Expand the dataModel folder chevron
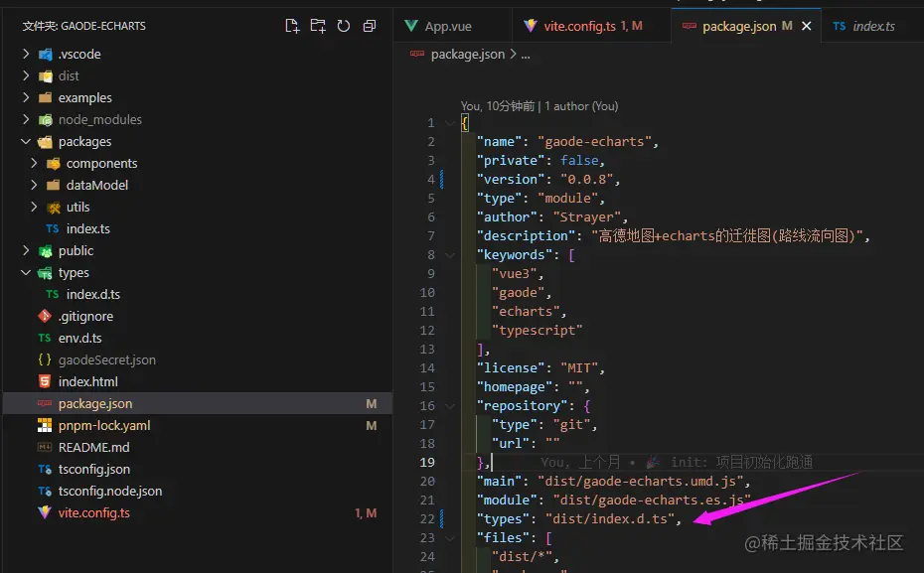 pyautogui.click(x=34, y=185)
